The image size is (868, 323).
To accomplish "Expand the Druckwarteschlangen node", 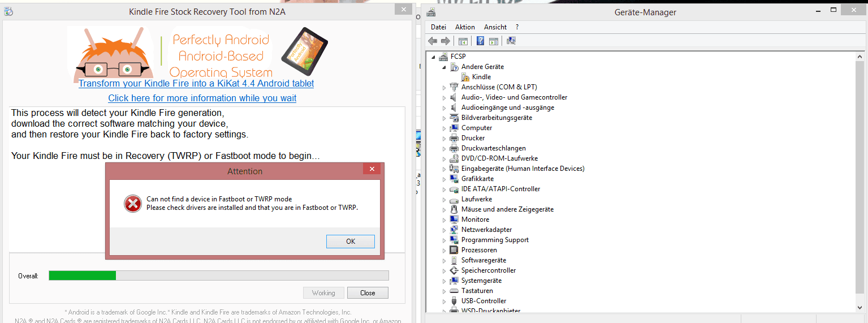I will click(444, 148).
